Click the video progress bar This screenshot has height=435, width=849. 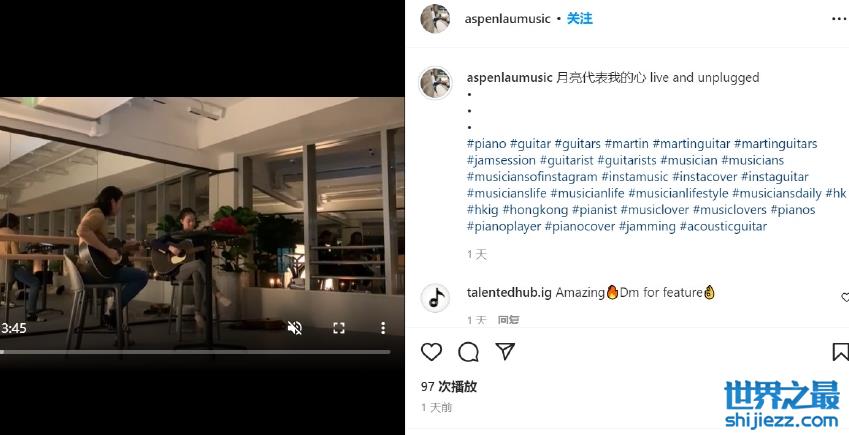[195, 352]
